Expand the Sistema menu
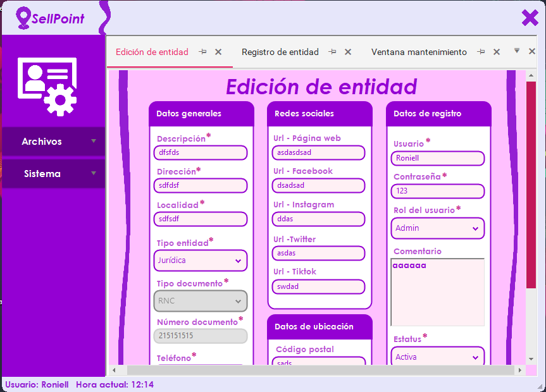The width and height of the screenshot is (546, 392). 54,174
